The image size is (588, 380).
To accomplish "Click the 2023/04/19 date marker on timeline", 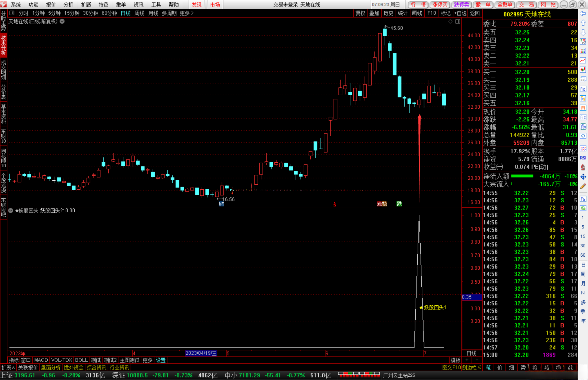I will coord(201,353).
